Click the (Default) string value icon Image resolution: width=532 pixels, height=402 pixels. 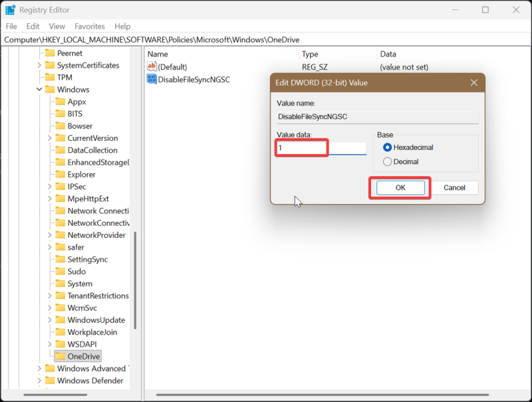(x=152, y=66)
